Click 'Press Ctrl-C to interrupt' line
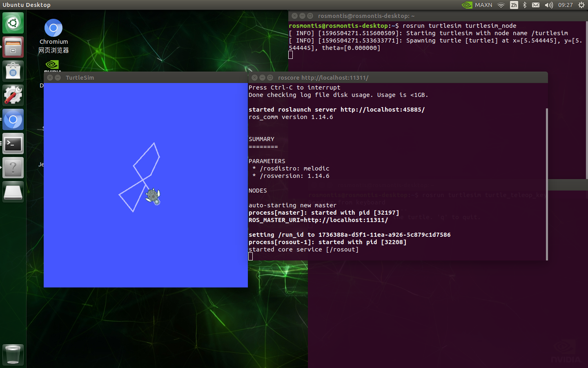This screenshot has height=368, width=588. click(294, 88)
